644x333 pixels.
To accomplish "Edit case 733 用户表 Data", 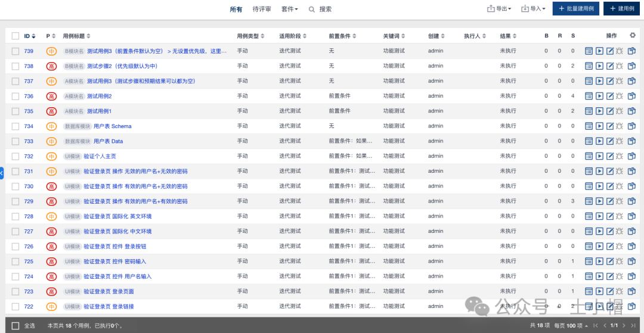I will (611, 141).
